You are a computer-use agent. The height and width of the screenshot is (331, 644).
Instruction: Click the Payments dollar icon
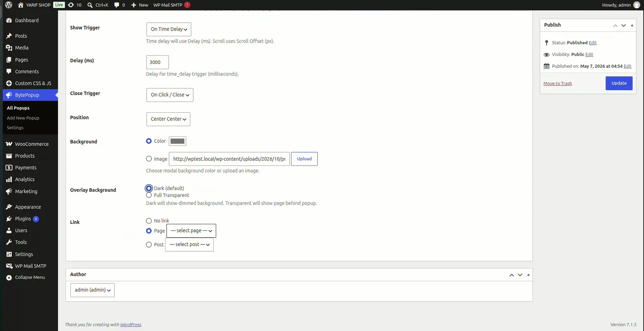click(x=9, y=168)
